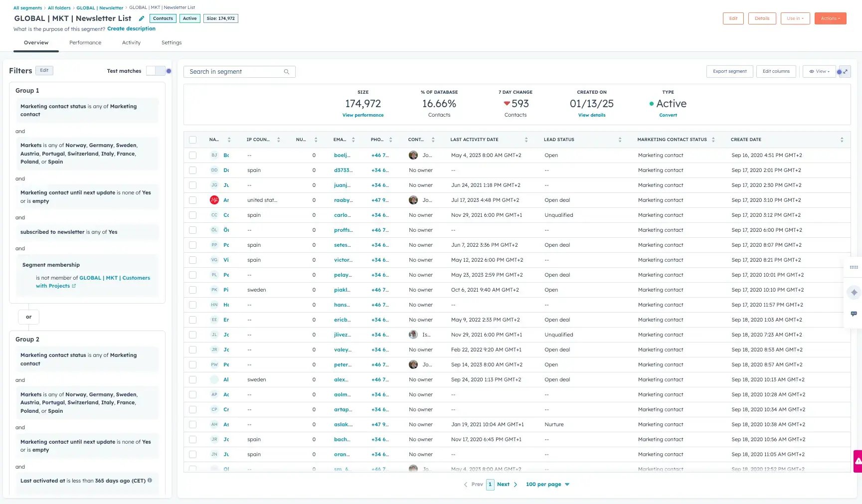
Task: Open the Actions dropdown button
Action: (x=830, y=18)
